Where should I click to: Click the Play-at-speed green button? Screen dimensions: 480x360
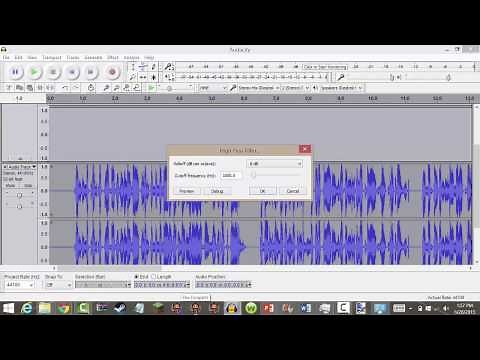point(151,88)
